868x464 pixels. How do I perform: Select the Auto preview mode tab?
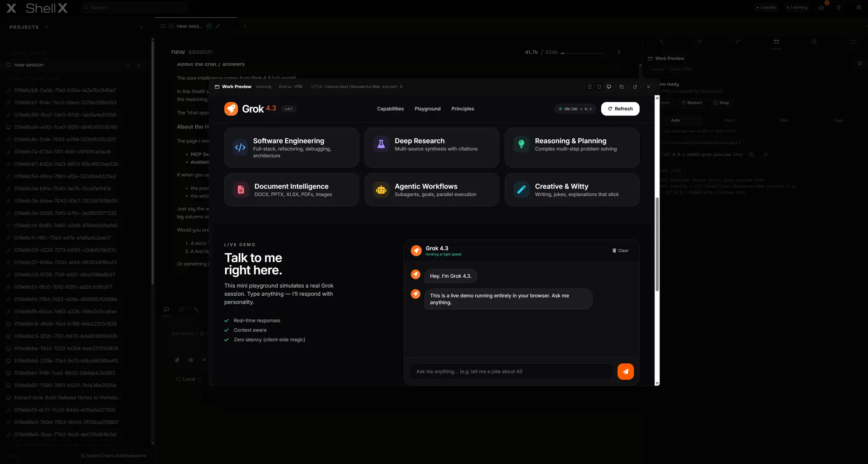675,120
